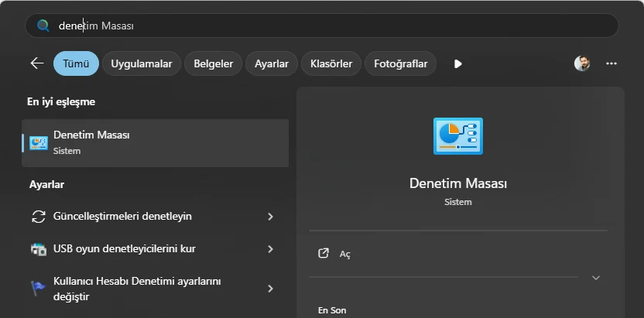Viewport: 644px width, 318px height.
Task: Open the user profile picture
Action: click(582, 63)
